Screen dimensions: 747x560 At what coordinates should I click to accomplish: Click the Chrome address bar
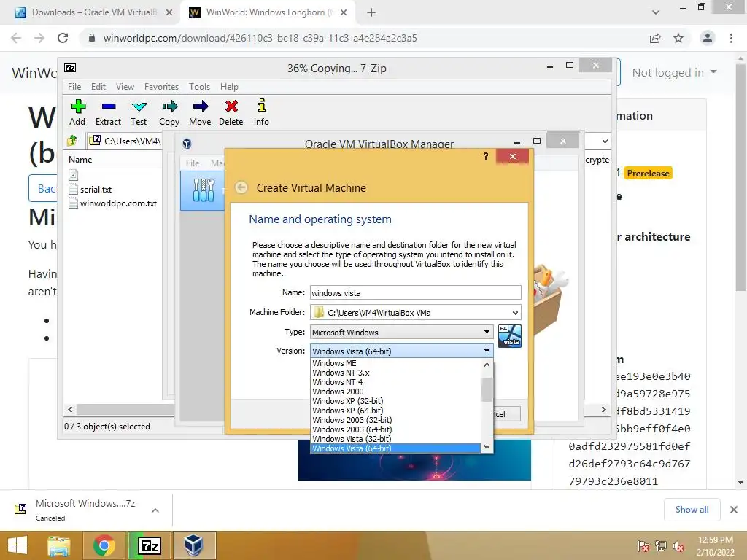(x=363, y=38)
